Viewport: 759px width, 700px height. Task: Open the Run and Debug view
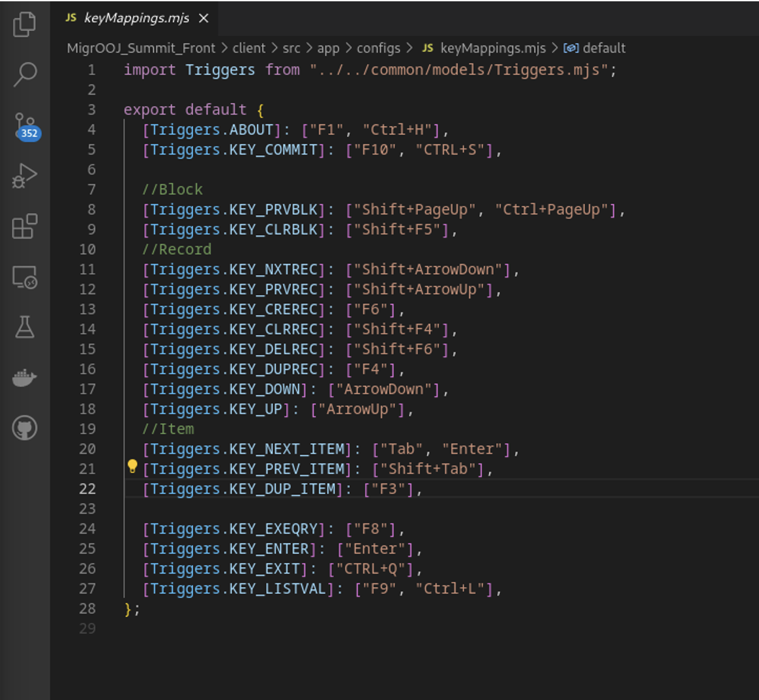tap(24, 175)
